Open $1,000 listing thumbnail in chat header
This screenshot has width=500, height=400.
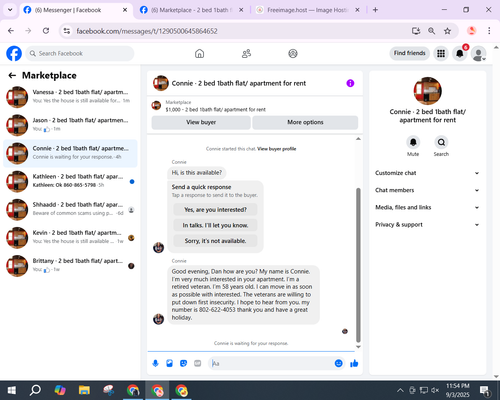click(156, 105)
